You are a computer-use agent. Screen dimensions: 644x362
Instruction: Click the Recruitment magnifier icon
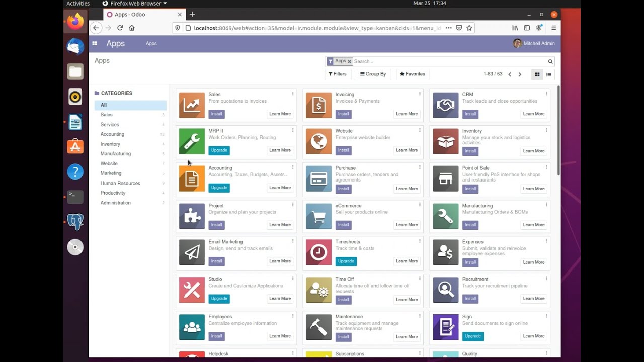click(446, 290)
